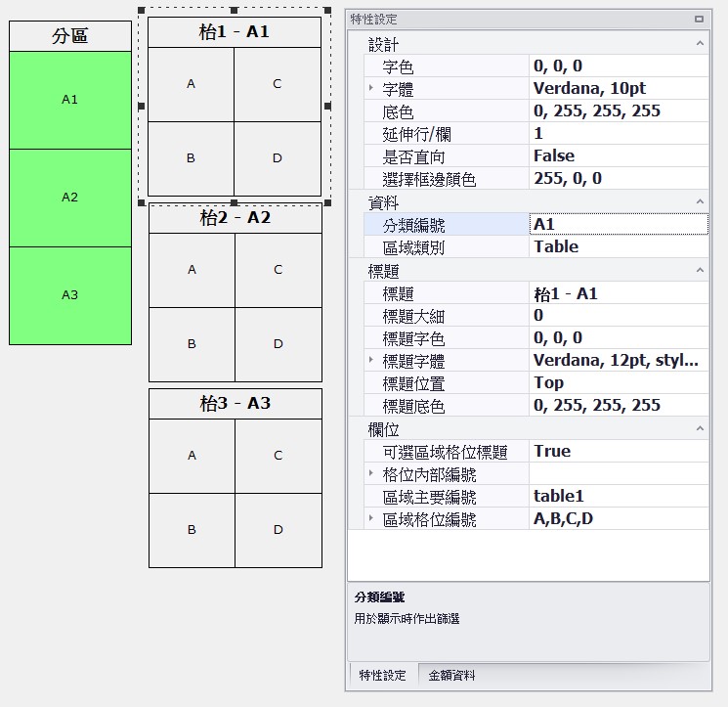
Task: Collapse the 資料 category chevron
Action: [700, 201]
